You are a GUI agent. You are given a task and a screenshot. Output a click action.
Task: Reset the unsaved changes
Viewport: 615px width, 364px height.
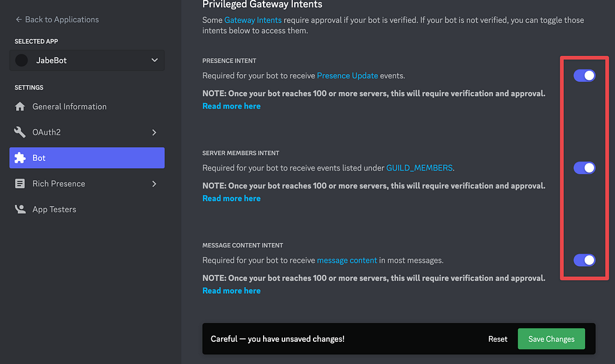497,339
